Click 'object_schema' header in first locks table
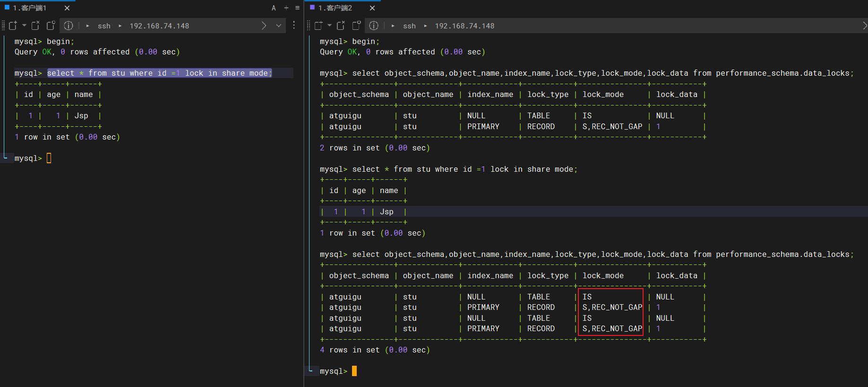Viewport: 868px width, 387px height. coord(359,95)
